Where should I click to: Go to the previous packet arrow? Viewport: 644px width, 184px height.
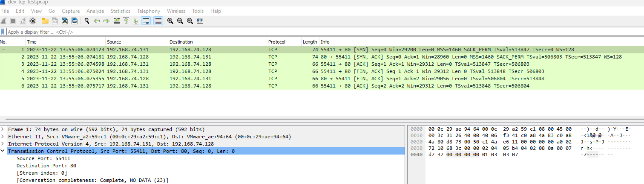point(97,21)
